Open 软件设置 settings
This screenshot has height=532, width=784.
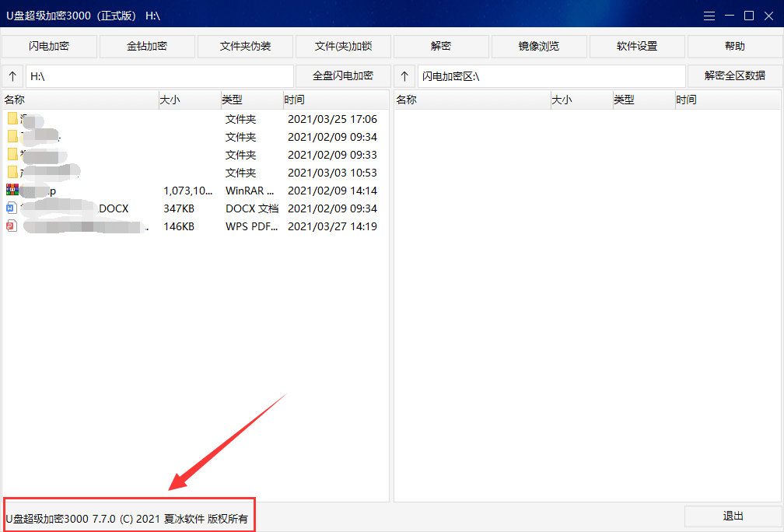click(x=637, y=47)
